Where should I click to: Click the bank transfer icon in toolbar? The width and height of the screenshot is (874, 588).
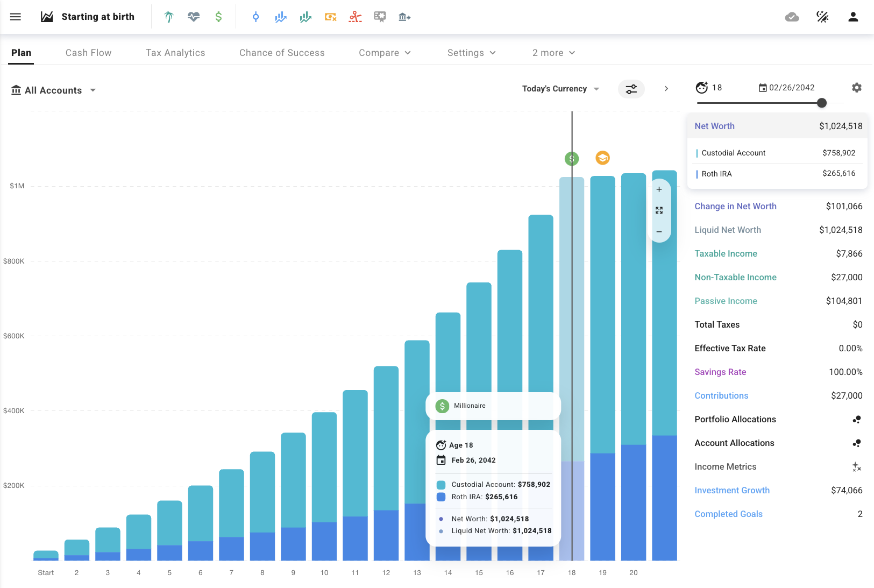coord(404,17)
